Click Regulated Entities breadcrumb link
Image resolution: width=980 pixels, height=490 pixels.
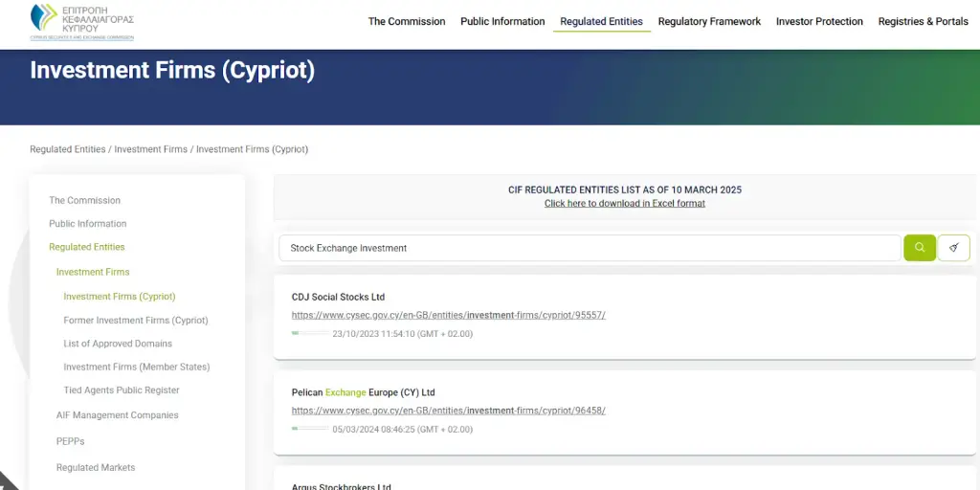68,149
